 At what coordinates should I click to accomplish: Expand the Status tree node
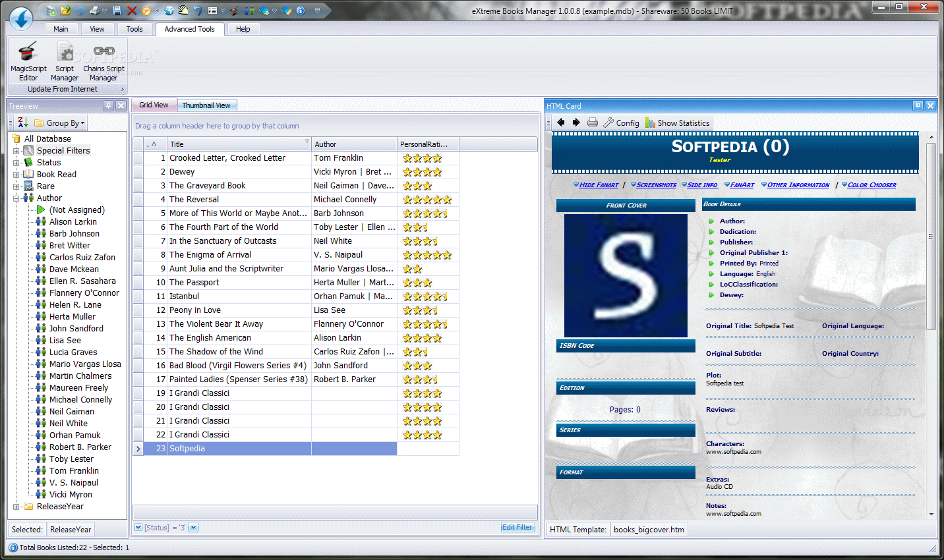[x=16, y=163]
